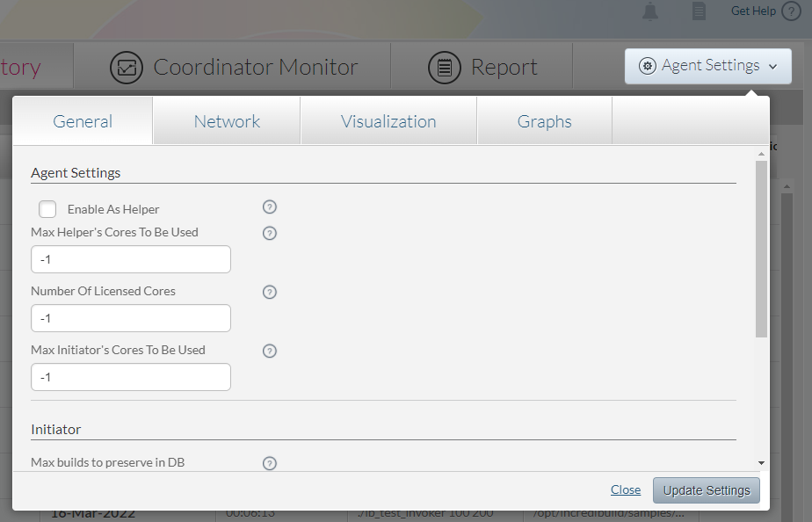
Task: Click the notification bell icon
Action: (650, 11)
